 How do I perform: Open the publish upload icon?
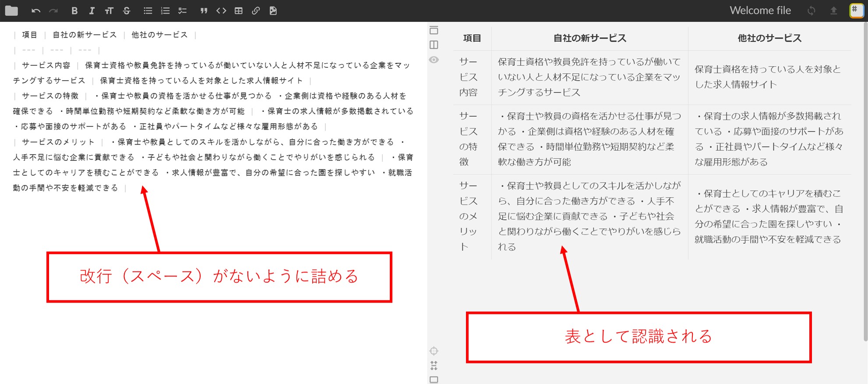tap(834, 11)
